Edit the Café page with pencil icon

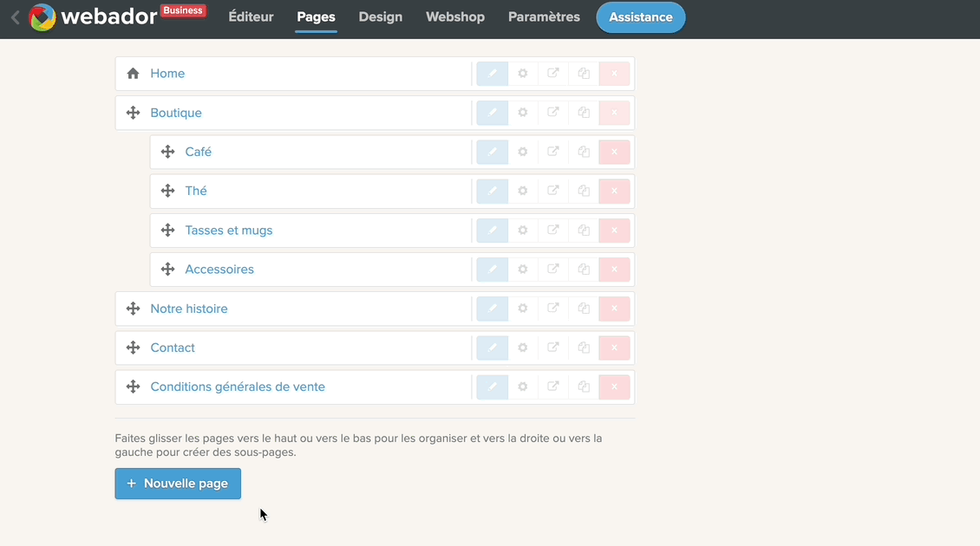(x=493, y=152)
